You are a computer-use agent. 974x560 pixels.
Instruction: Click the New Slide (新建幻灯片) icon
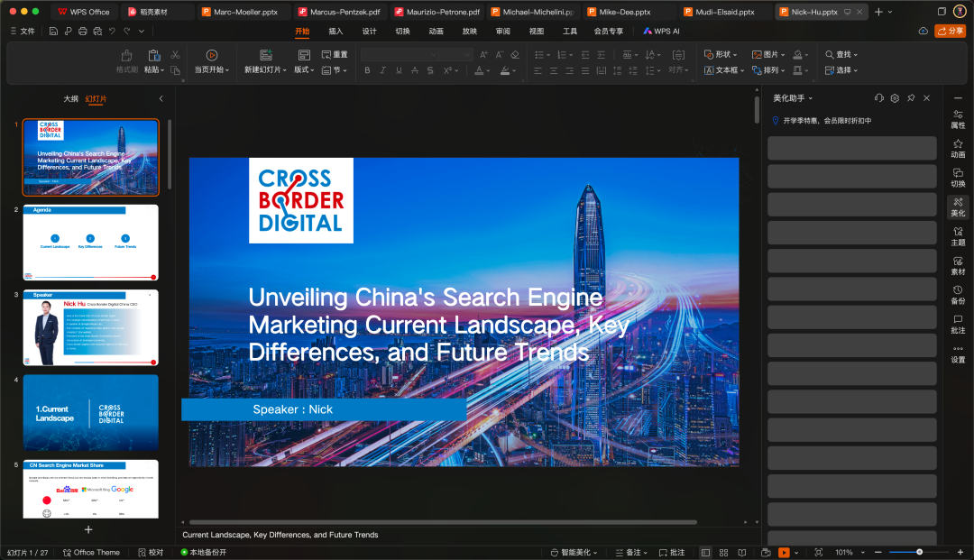pos(266,55)
